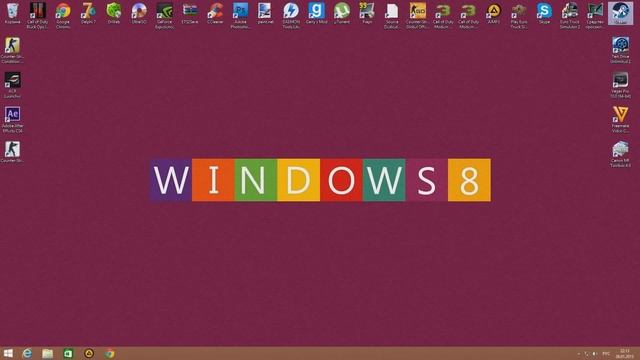
Task: Open the µTorrent desktop shortcut
Action: (342, 13)
